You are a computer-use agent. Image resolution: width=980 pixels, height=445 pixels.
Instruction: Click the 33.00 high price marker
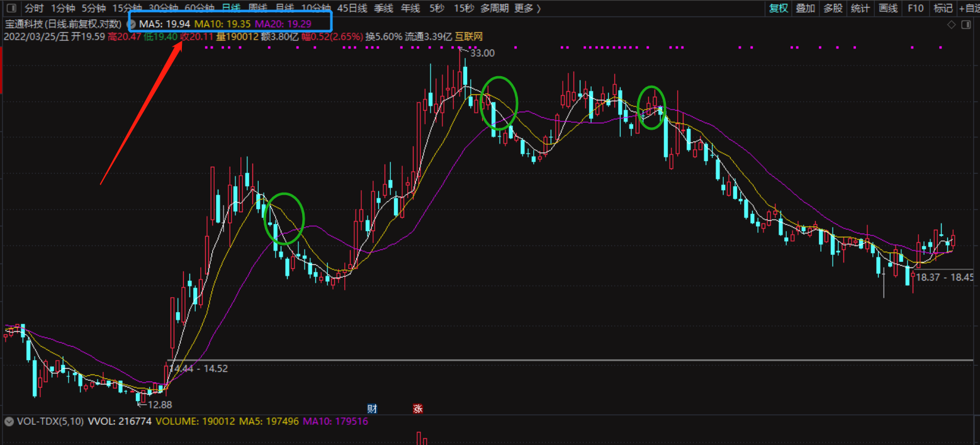[x=482, y=53]
